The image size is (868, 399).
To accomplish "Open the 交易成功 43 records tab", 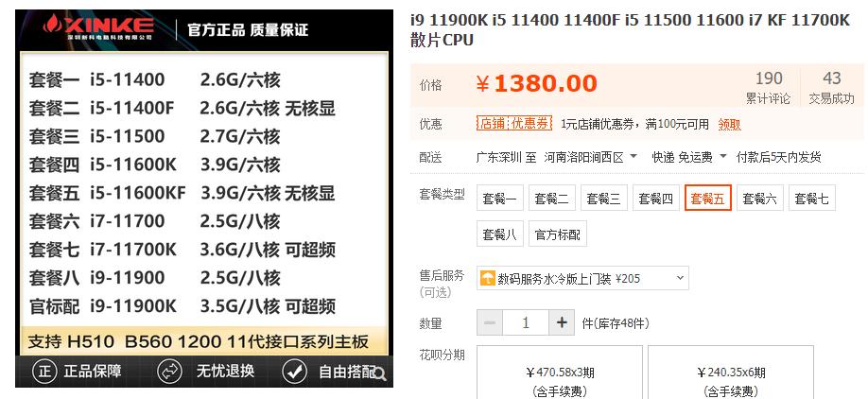I will (831, 87).
